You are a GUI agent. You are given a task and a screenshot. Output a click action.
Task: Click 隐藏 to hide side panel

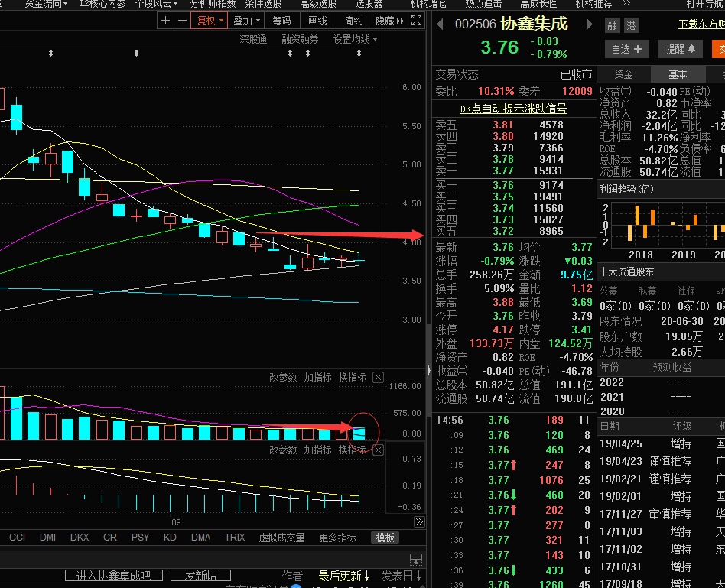pyautogui.click(x=389, y=21)
